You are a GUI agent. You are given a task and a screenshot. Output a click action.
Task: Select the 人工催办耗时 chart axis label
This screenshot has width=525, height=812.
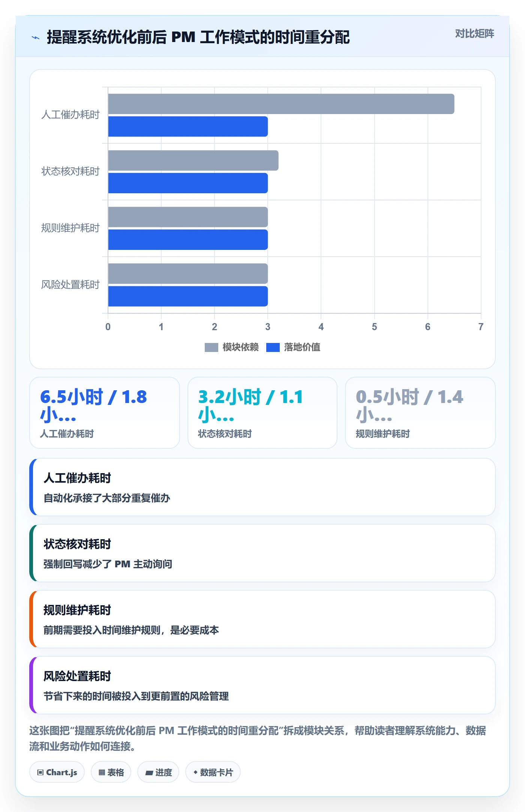pyautogui.click(x=70, y=115)
